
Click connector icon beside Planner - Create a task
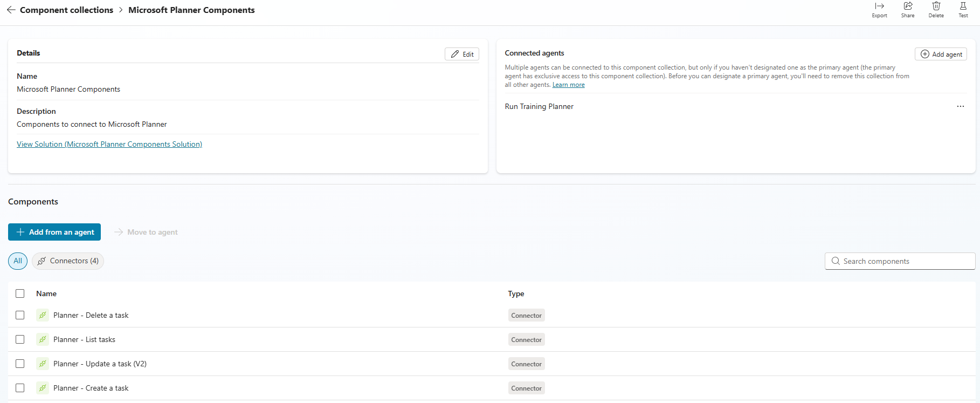click(43, 388)
